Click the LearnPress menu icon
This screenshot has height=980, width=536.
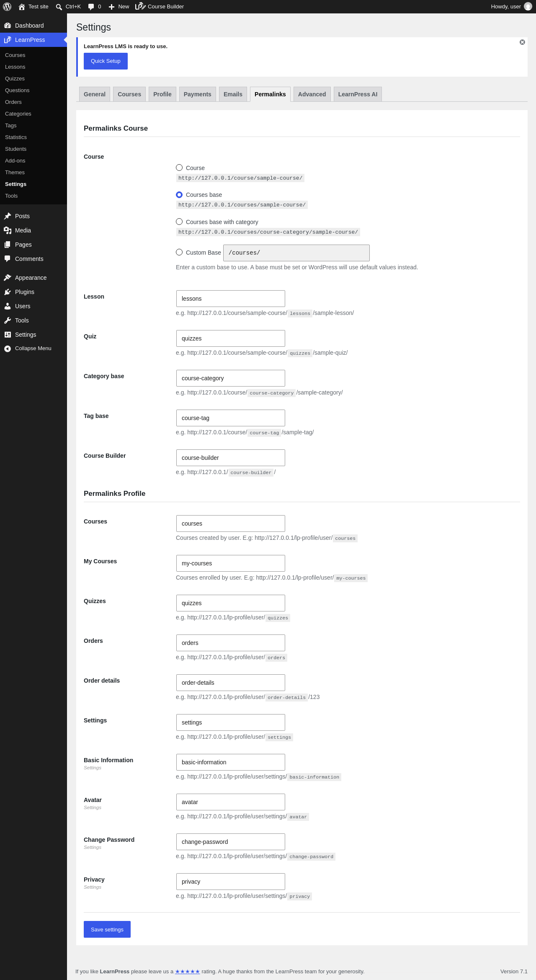(8, 40)
